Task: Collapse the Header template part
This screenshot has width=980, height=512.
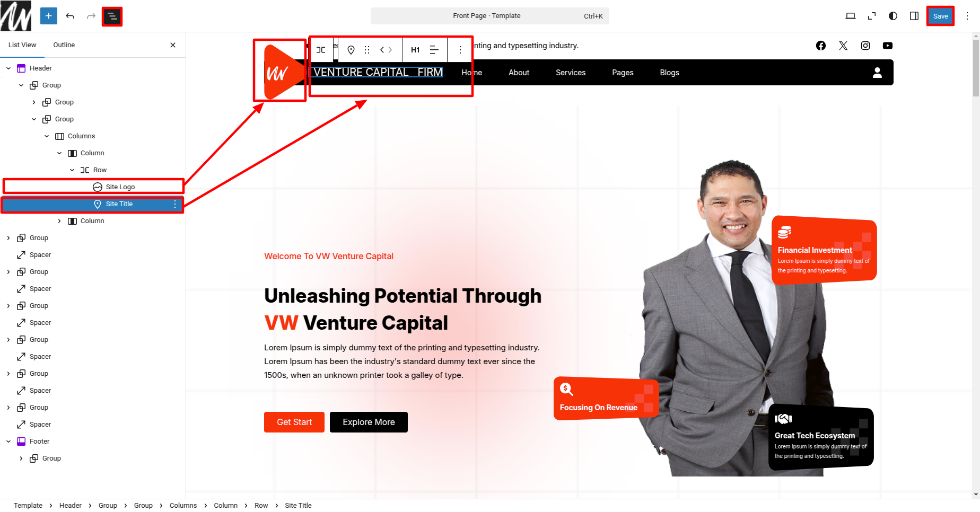Action: 8,68
